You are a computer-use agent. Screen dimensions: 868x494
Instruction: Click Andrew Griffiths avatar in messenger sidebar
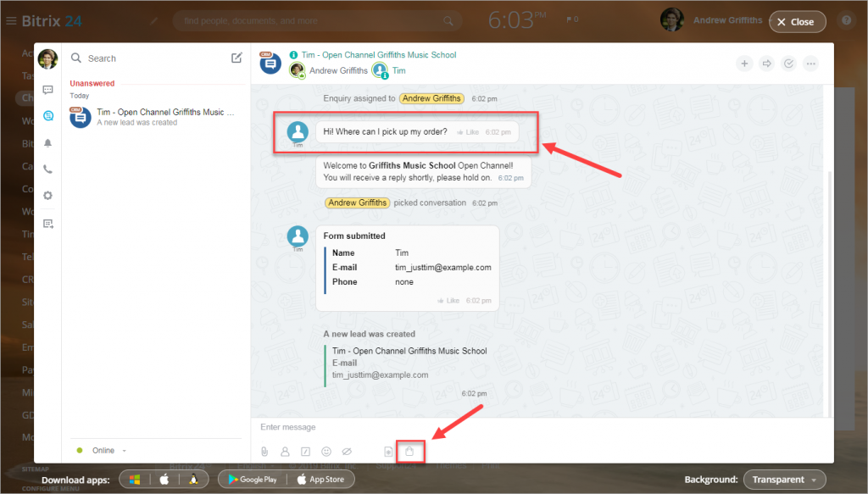[47, 58]
